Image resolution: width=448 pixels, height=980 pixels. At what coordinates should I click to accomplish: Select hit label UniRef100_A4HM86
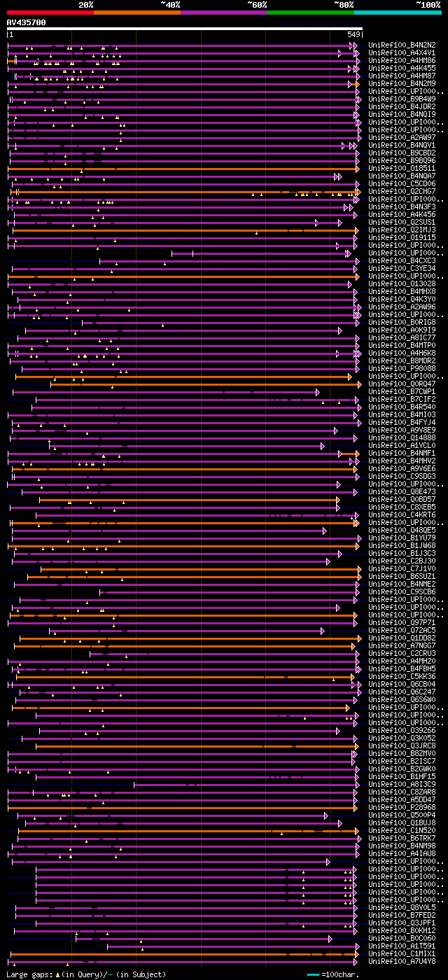point(401,60)
